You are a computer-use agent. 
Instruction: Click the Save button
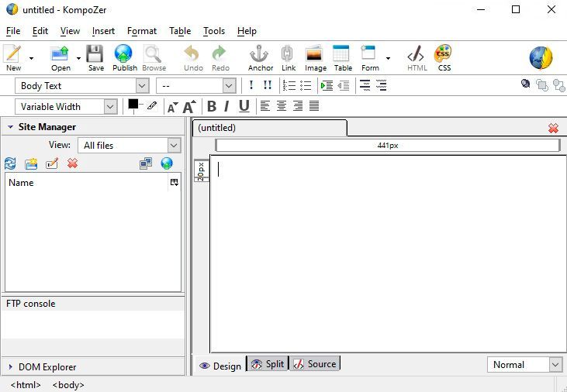95,58
